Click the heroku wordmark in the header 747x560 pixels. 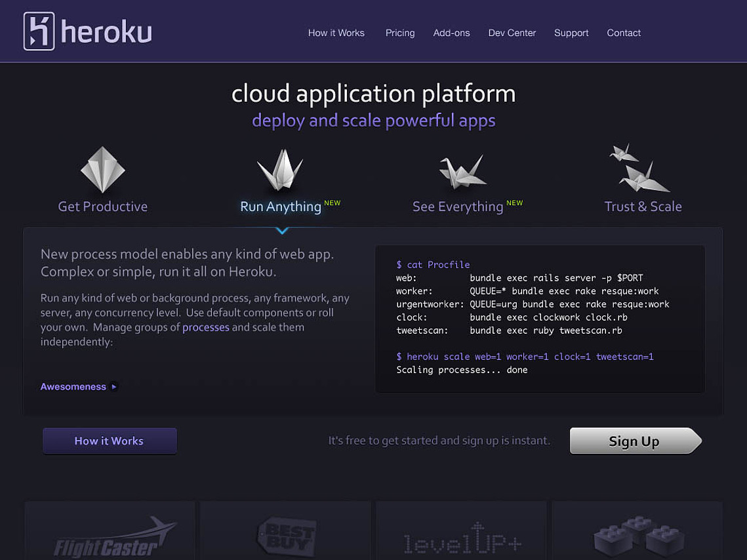(x=107, y=32)
